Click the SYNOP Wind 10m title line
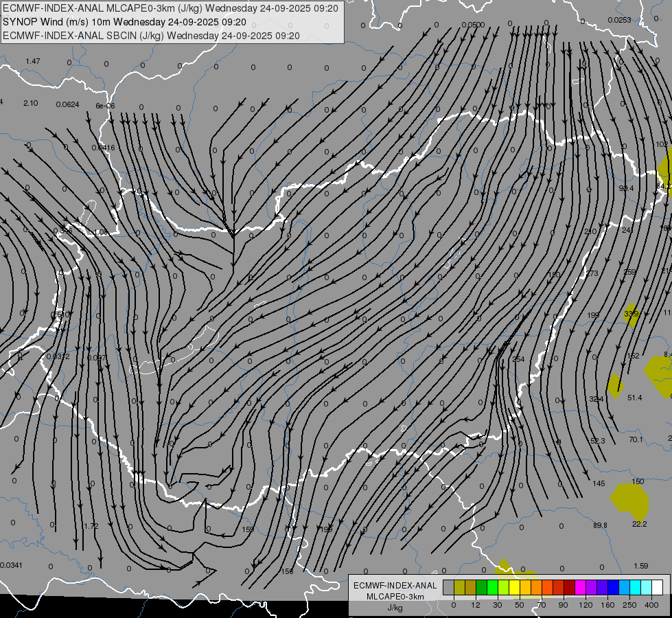 124,22
